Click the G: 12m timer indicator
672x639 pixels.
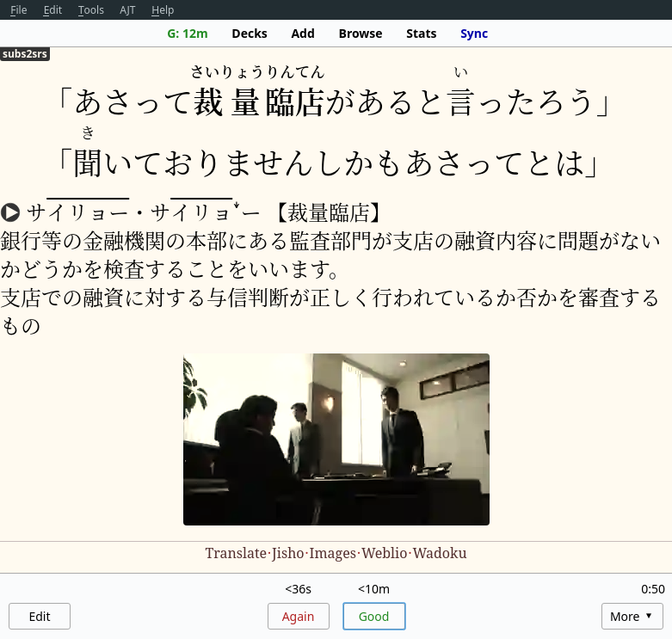click(187, 34)
